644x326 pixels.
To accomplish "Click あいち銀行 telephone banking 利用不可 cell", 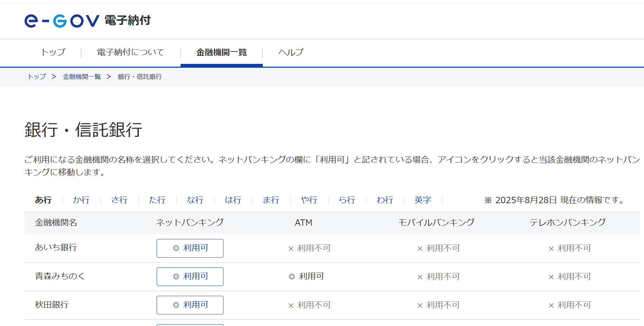I will (x=570, y=248).
